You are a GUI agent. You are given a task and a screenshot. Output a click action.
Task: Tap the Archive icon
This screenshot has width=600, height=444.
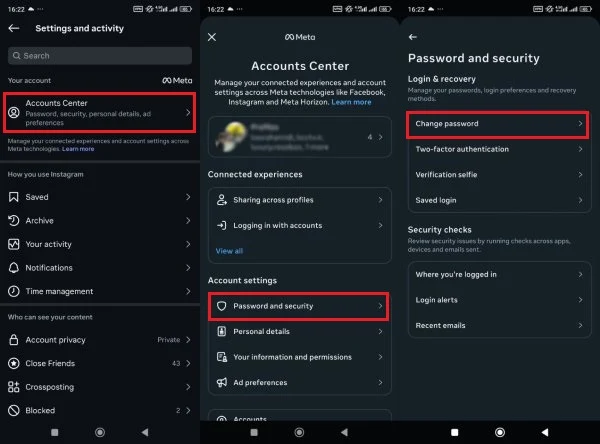(13, 221)
